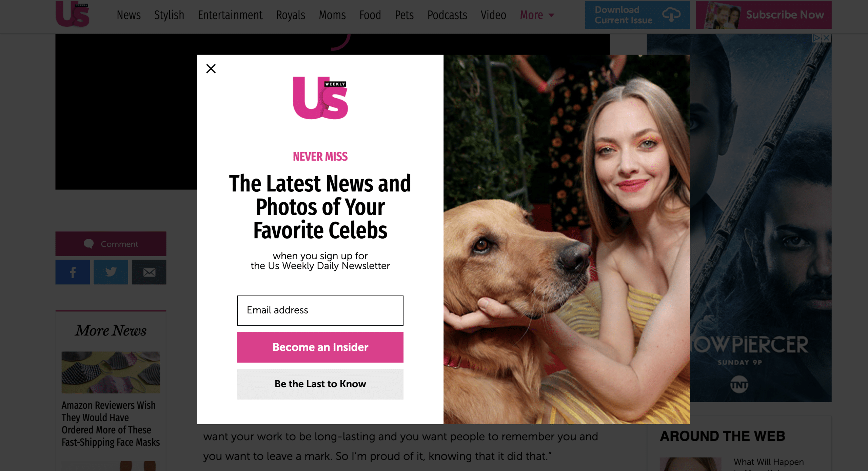The width and height of the screenshot is (868, 471).
Task: Go to the Podcasts section
Action: coord(447,15)
